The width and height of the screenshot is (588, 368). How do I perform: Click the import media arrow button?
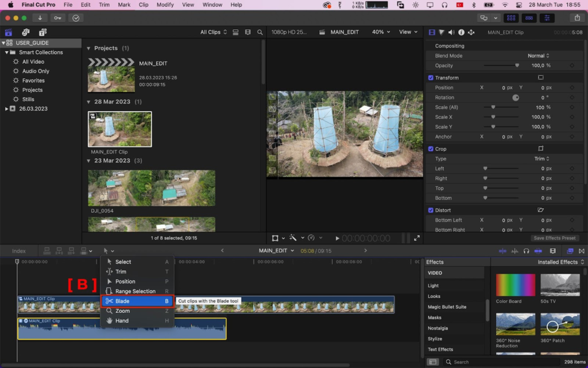click(x=40, y=18)
